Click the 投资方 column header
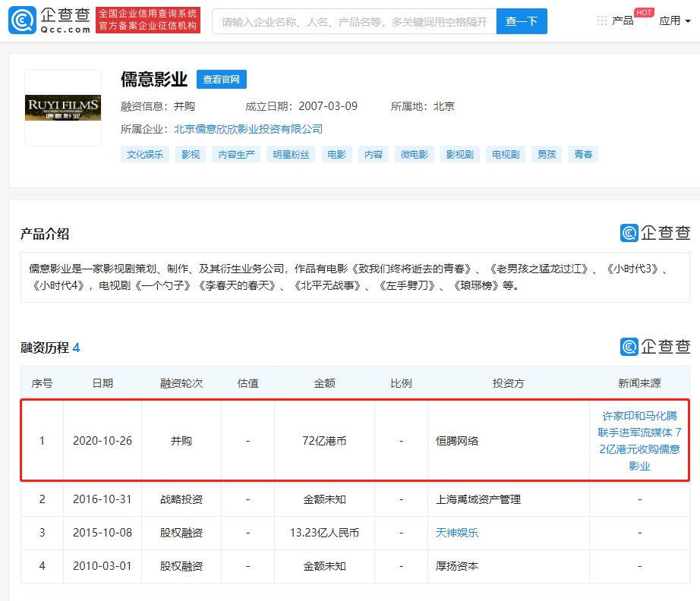Viewport: 700px width, 601px height. (x=509, y=383)
